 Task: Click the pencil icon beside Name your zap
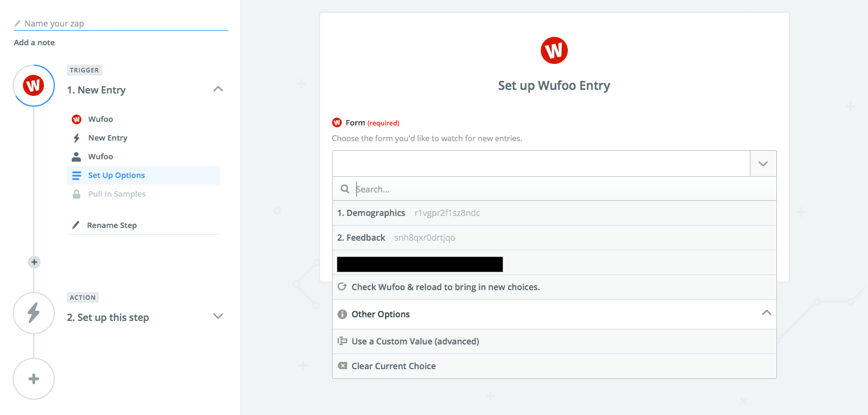(x=17, y=24)
